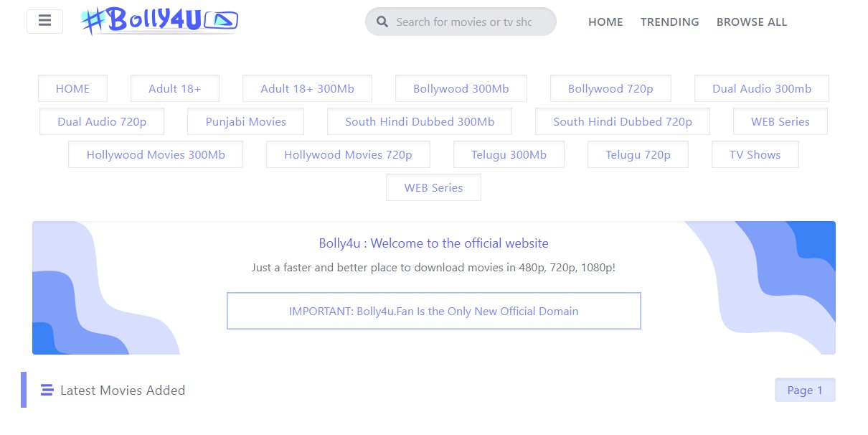868x435 pixels.
Task: Click the HOME category button
Action: coord(72,88)
